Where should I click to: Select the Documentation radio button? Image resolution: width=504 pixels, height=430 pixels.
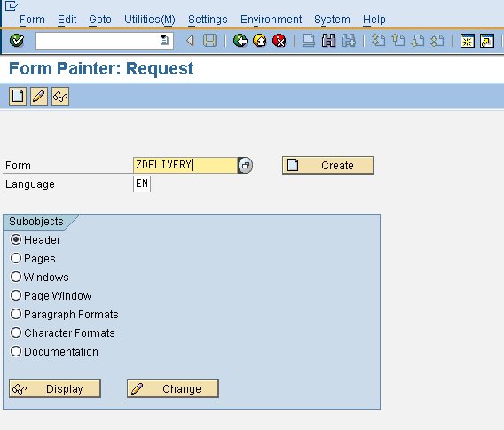16,351
